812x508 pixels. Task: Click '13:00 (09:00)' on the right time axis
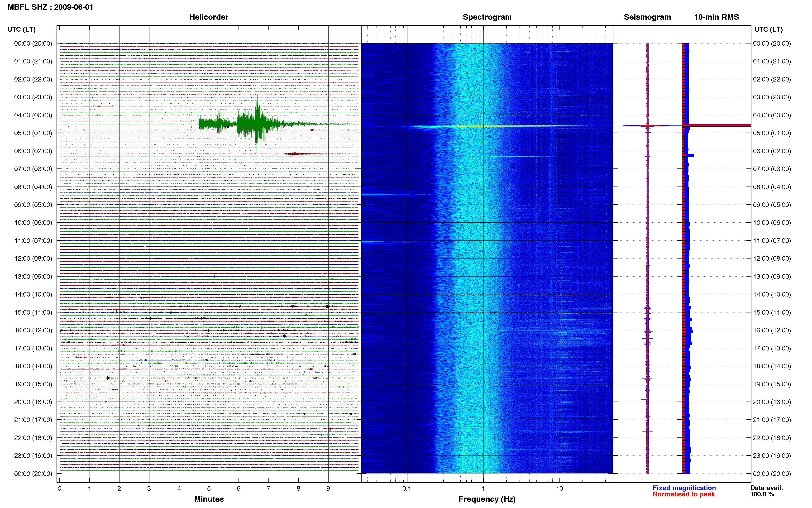pyautogui.click(x=772, y=277)
